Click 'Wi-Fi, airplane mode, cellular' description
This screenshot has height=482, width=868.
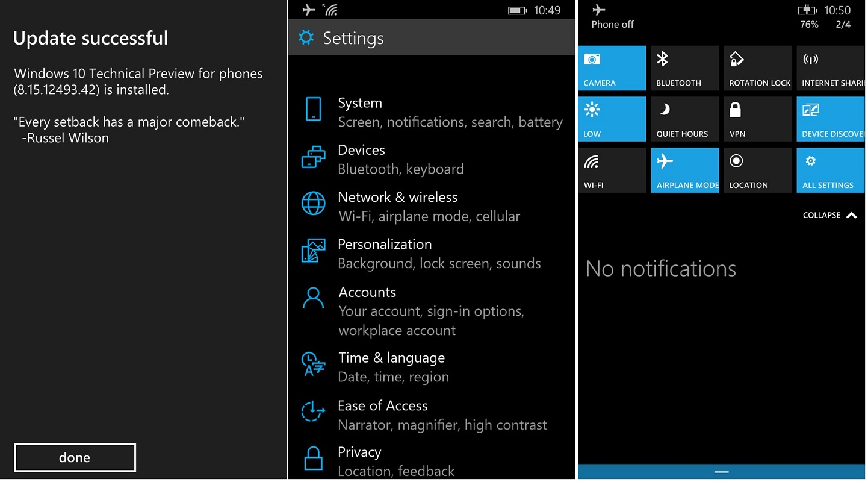click(429, 216)
